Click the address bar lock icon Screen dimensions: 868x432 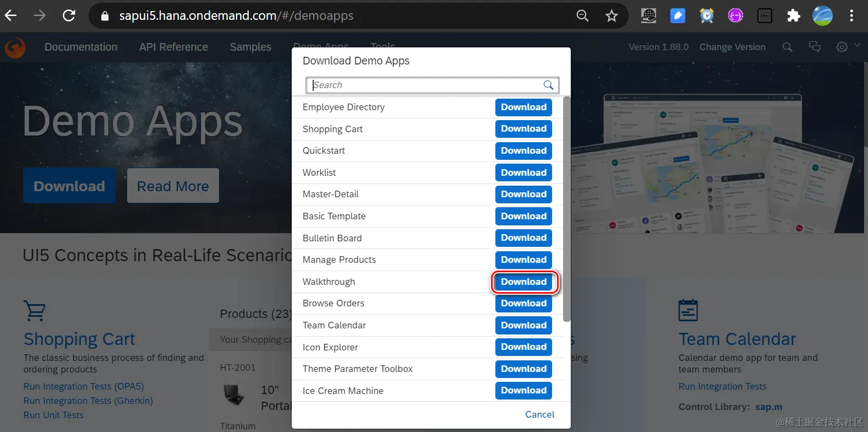(105, 16)
